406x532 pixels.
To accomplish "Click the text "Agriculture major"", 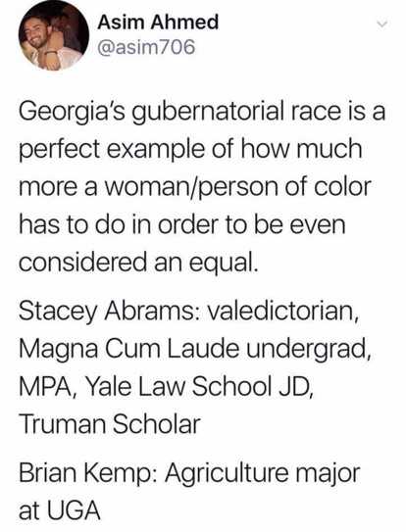I will pos(263,475).
